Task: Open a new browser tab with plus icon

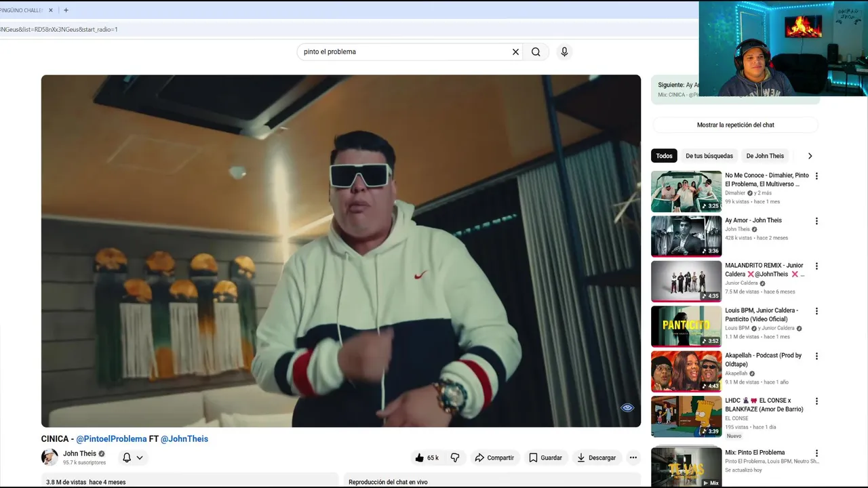Action: tap(66, 10)
